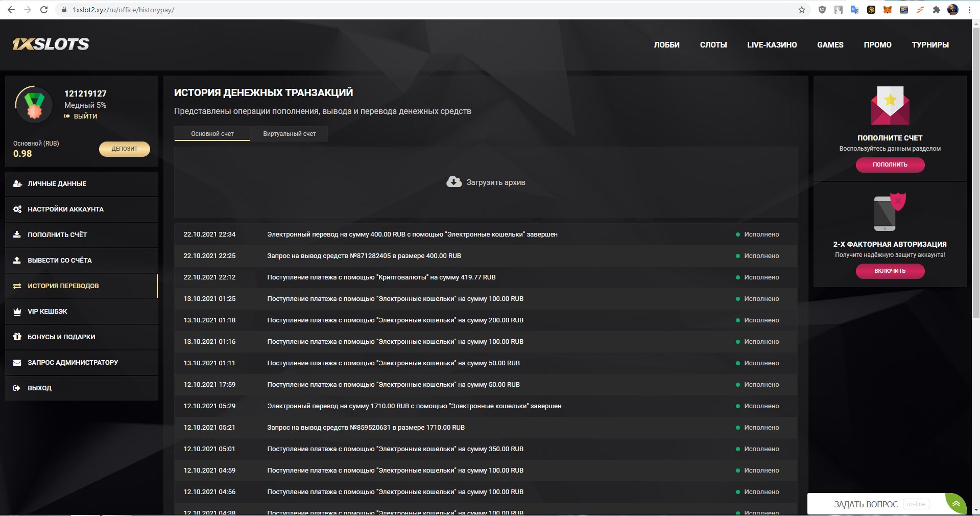Click the Chrome profile avatar

(x=953, y=10)
